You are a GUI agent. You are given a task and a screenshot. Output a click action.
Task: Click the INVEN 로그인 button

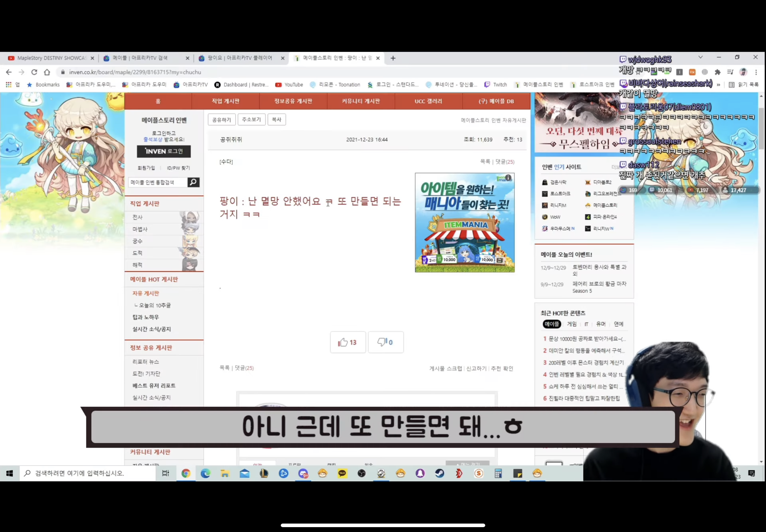click(x=164, y=151)
